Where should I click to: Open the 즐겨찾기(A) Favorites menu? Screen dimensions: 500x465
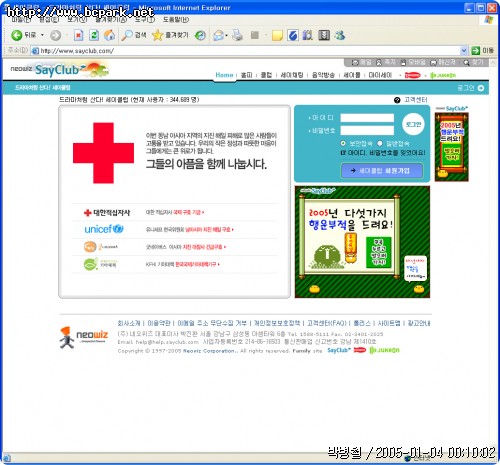coord(111,20)
